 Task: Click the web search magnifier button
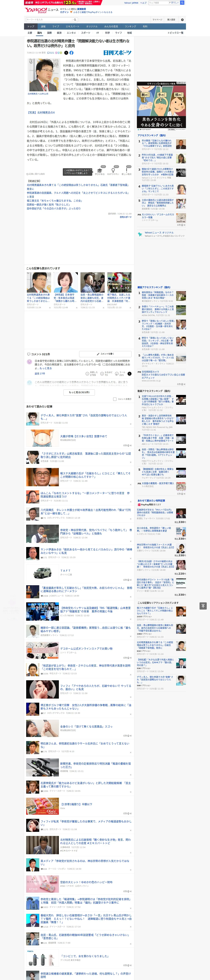point(182,3)
